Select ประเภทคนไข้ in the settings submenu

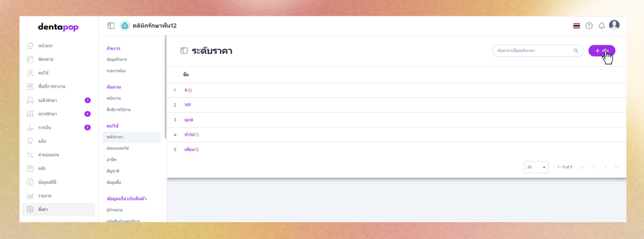click(117, 148)
